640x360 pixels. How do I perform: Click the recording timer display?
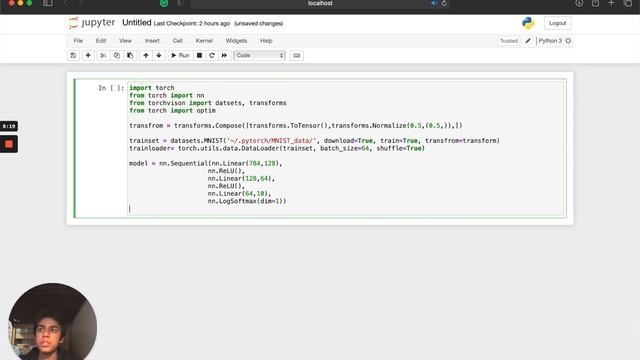point(9,126)
